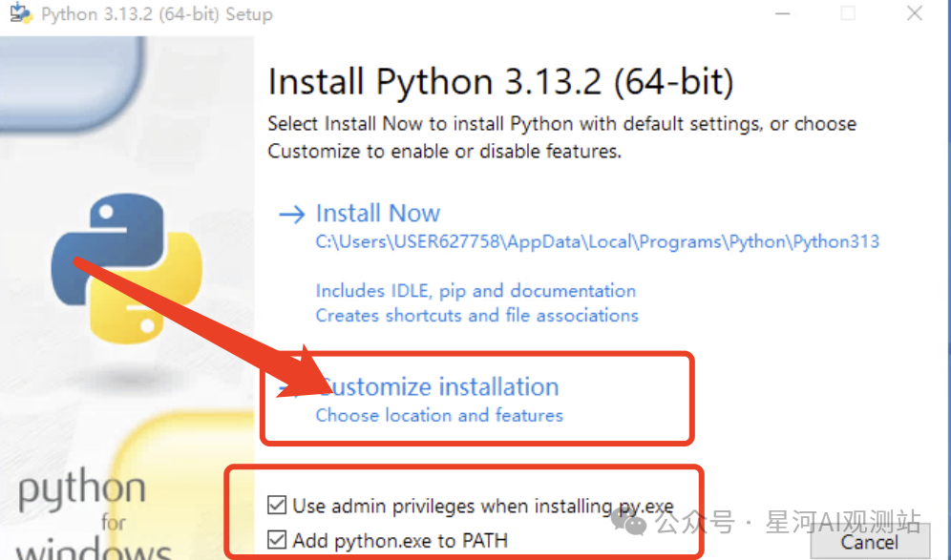Click the default install path text

597,241
